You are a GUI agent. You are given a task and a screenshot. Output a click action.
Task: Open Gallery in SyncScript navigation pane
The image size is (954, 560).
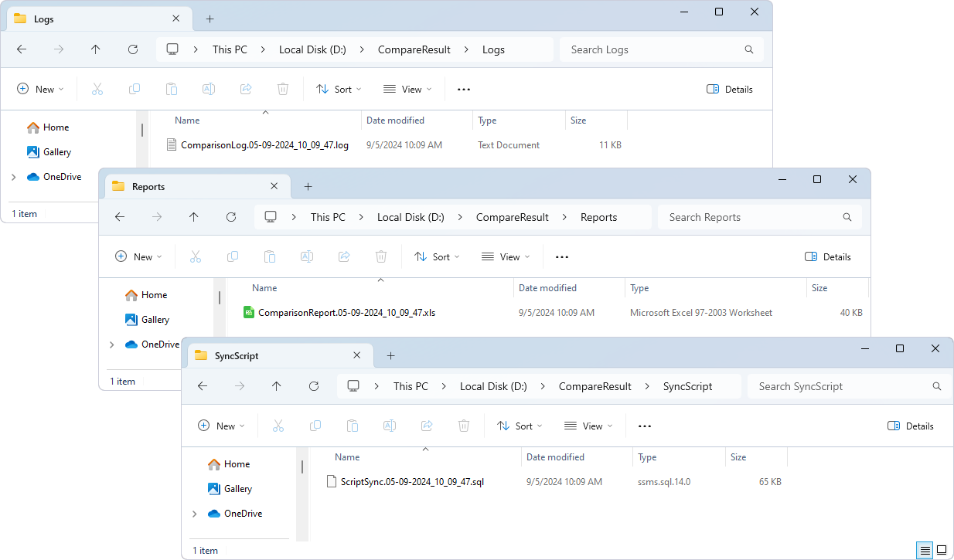pyautogui.click(x=230, y=489)
